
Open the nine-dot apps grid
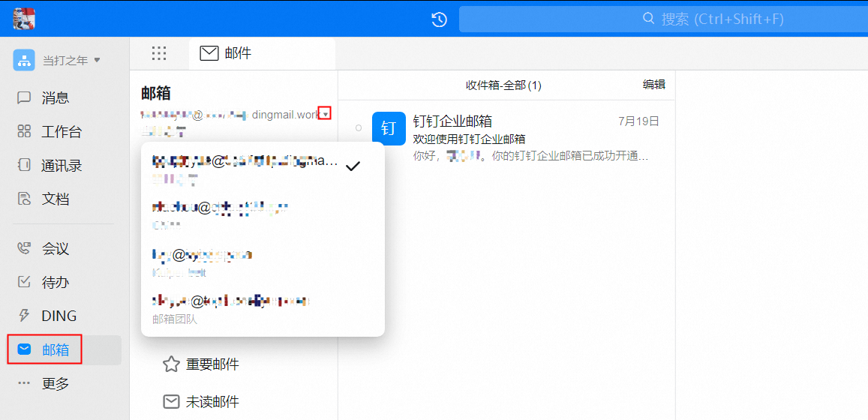[x=159, y=53]
